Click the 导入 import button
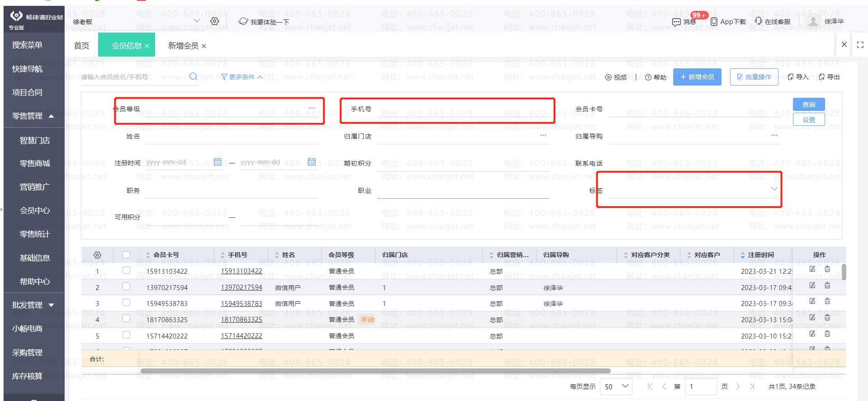The height and width of the screenshot is (401, 868). click(797, 77)
